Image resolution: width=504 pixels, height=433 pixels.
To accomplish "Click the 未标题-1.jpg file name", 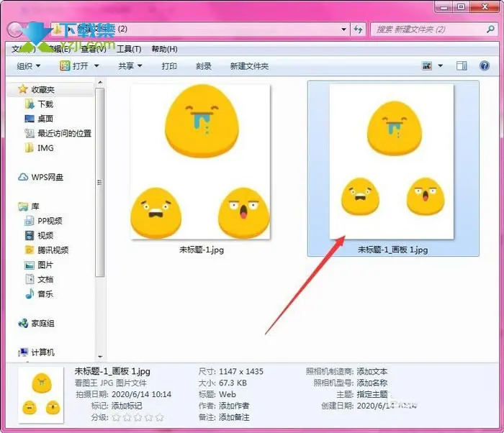I will 202,250.
